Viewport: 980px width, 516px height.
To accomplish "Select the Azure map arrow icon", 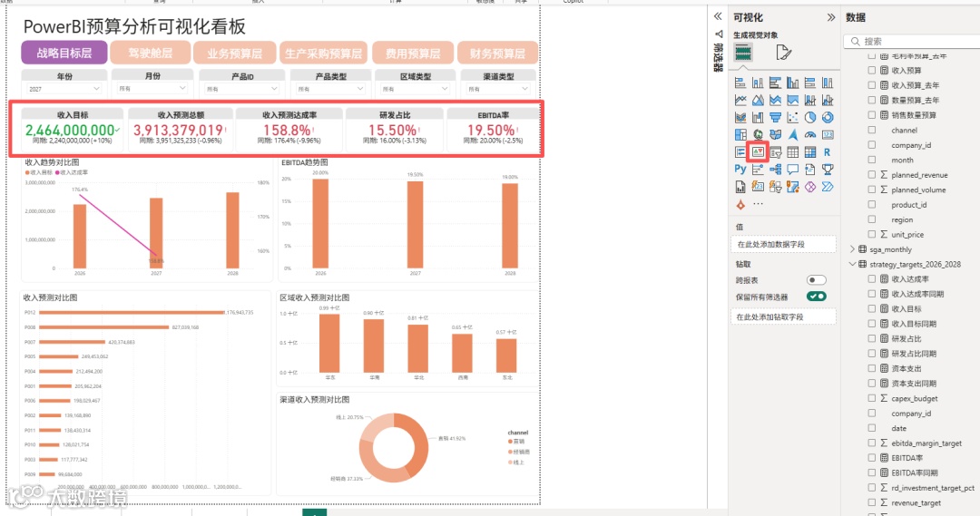I will [792, 134].
